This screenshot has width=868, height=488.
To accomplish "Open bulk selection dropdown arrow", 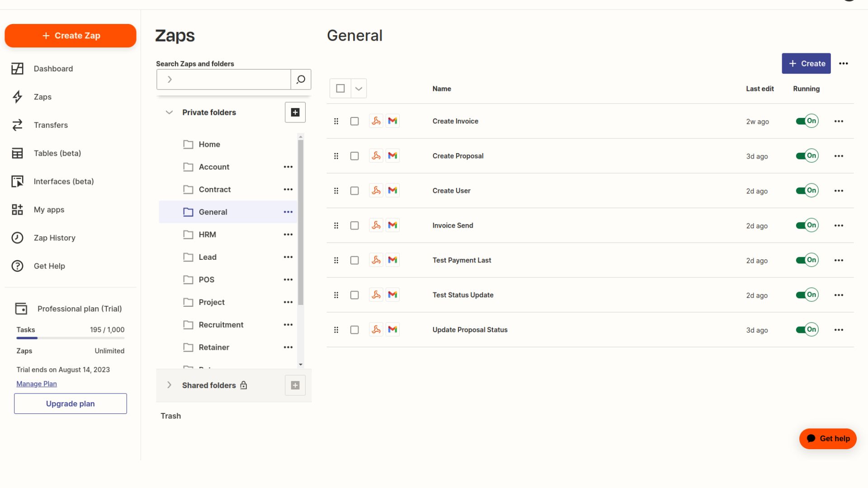I will point(359,89).
